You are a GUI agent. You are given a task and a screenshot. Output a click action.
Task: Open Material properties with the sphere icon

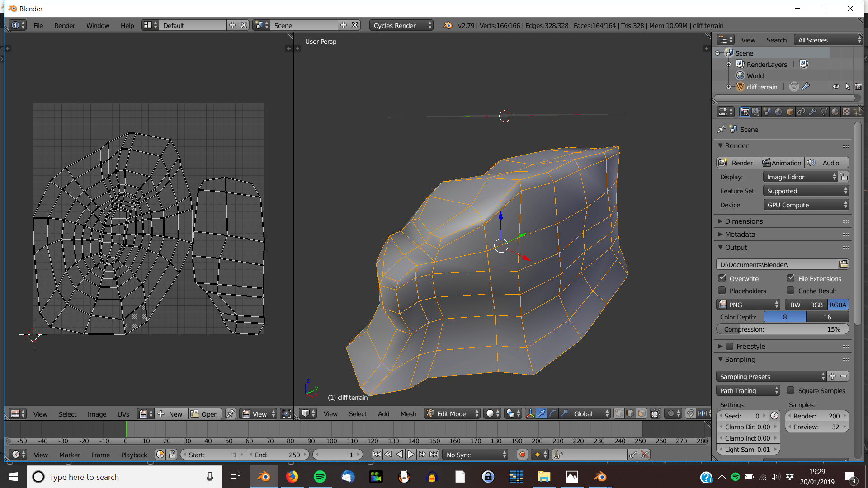pos(835,112)
